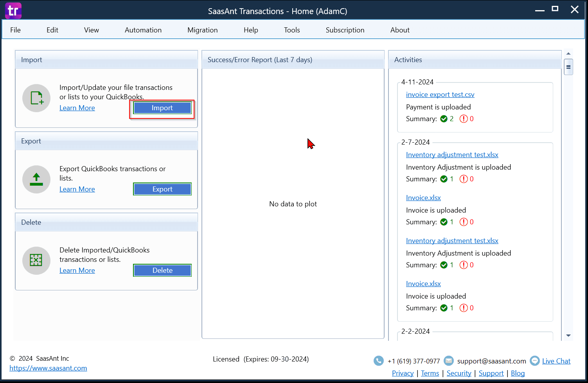
Task: Open Learn More link in Export panel
Action: click(77, 189)
